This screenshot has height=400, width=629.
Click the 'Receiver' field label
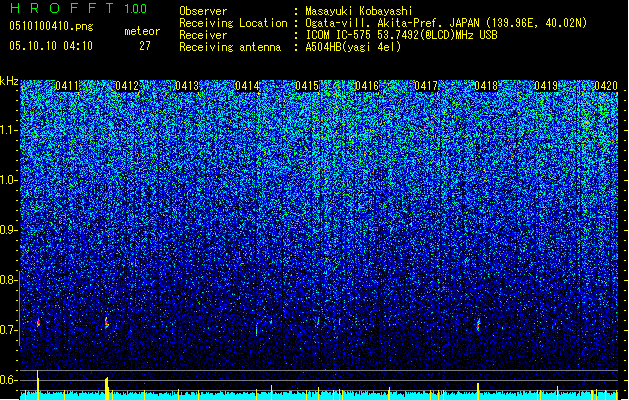[x=203, y=35]
